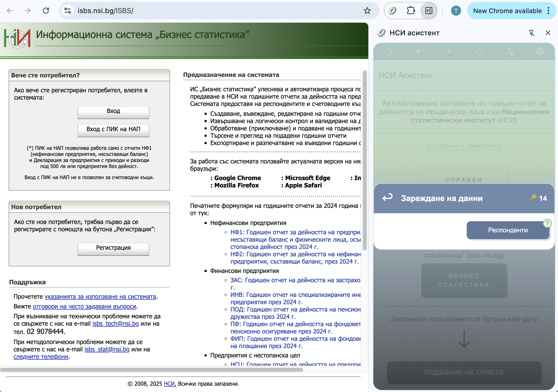Click the НСИ асистент extension icon in toolbar

[393, 11]
